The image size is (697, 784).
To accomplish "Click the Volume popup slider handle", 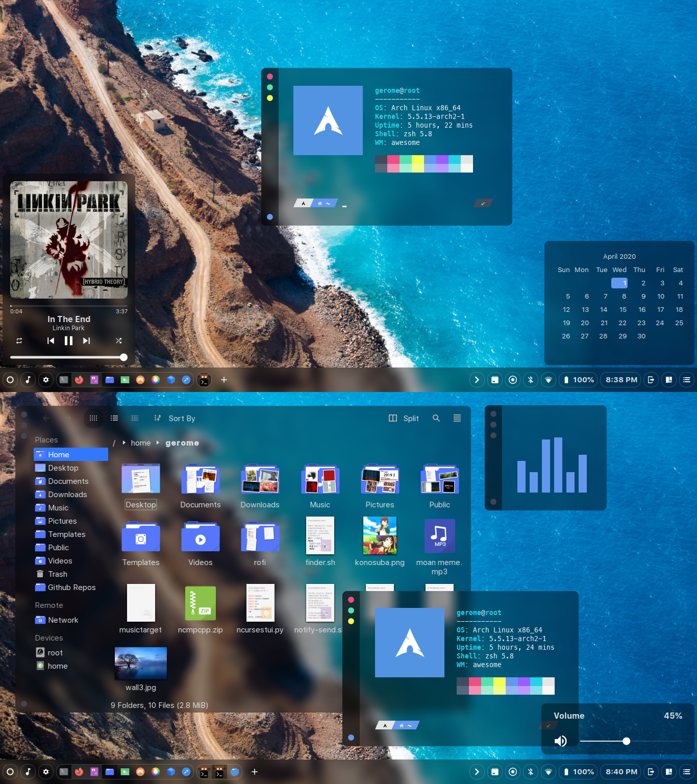I will click(x=626, y=741).
